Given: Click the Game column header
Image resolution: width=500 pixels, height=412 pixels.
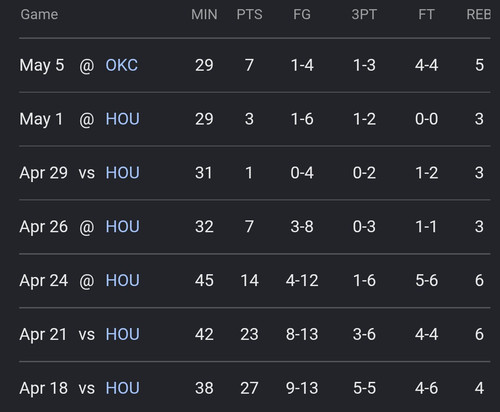Looking at the screenshot, I should (x=39, y=14).
